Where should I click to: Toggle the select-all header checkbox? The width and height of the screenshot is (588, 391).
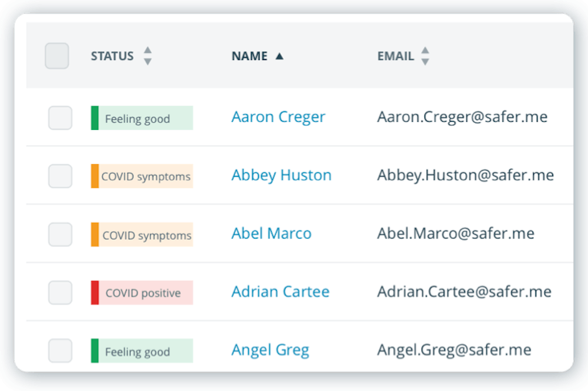click(57, 56)
